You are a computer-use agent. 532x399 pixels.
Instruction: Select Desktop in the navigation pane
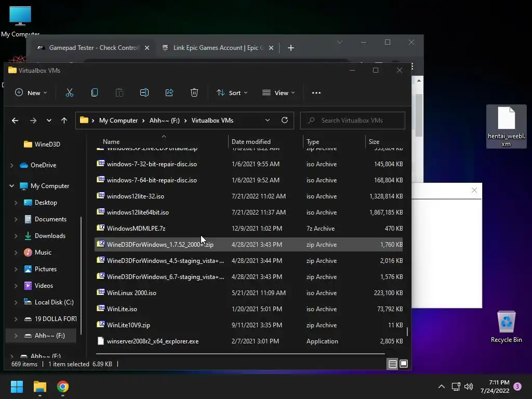41,203
